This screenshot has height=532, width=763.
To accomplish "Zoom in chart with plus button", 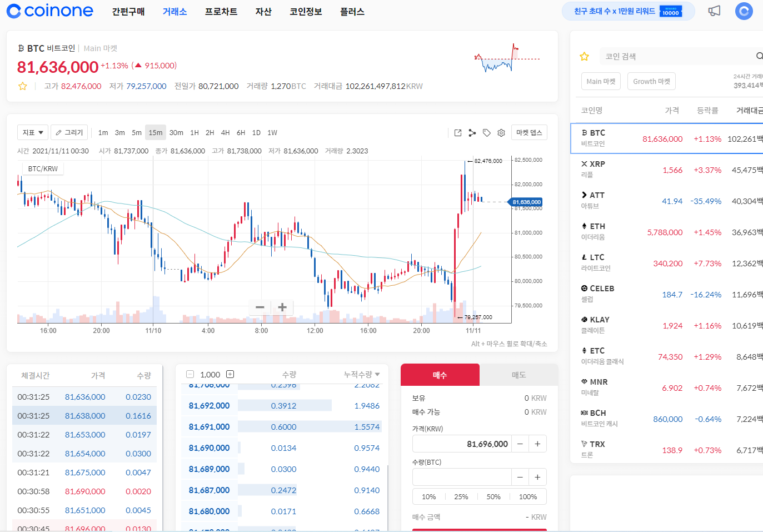I will (282, 307).
